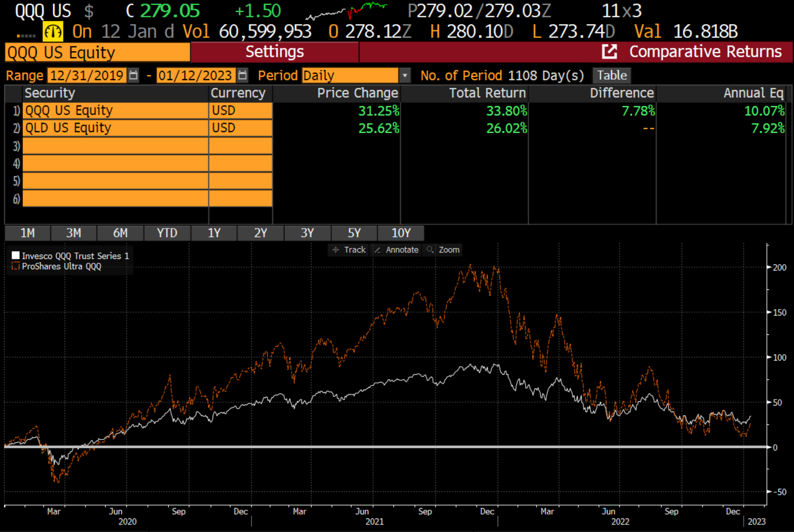794x532 pixels.
Task: Click the intraday sparkline chart thumbnail
Action: (346, 11)
